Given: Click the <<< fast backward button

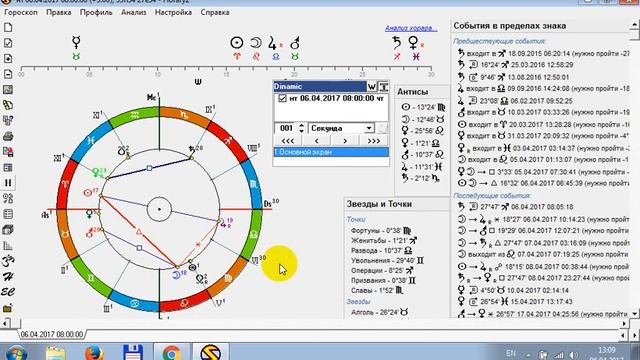Looking at the screenshot, I should pos(288,141).
